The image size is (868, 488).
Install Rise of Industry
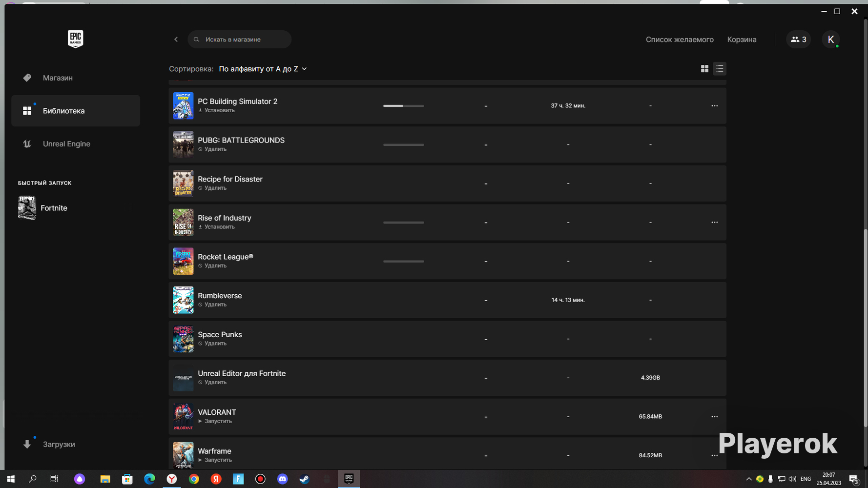[x=216, y=227]
